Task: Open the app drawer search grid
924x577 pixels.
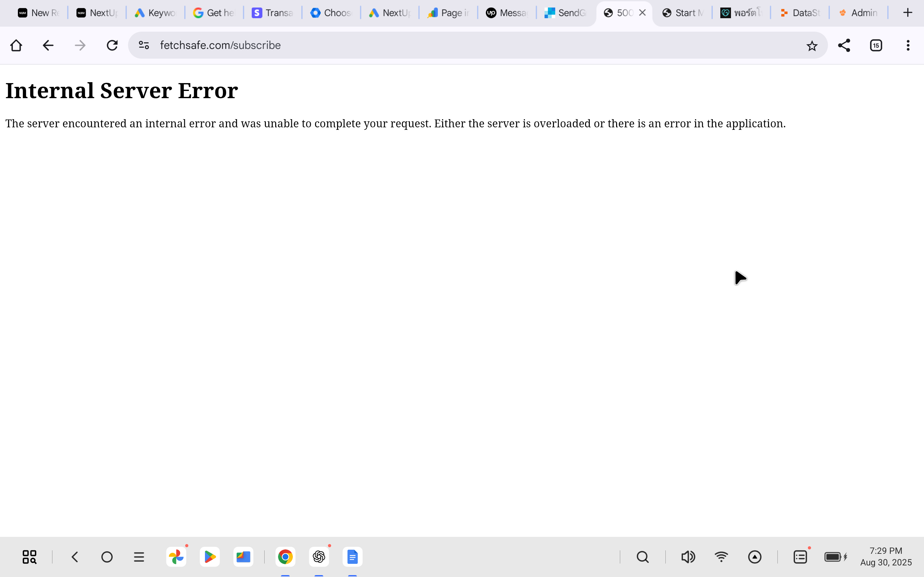Action: pyautogui.click(x=30, y=557)
